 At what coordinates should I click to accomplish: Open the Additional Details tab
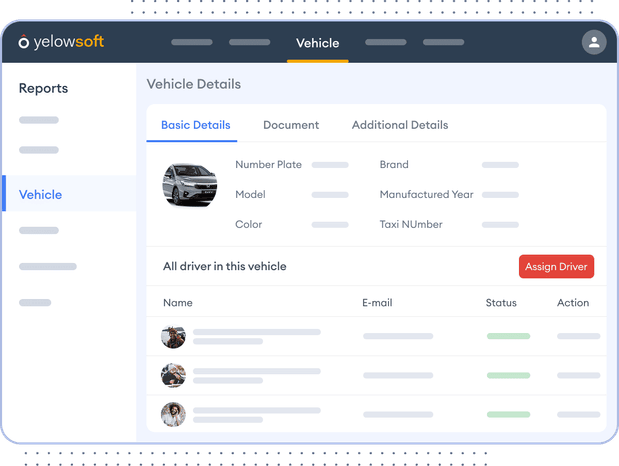coord(400,125)
